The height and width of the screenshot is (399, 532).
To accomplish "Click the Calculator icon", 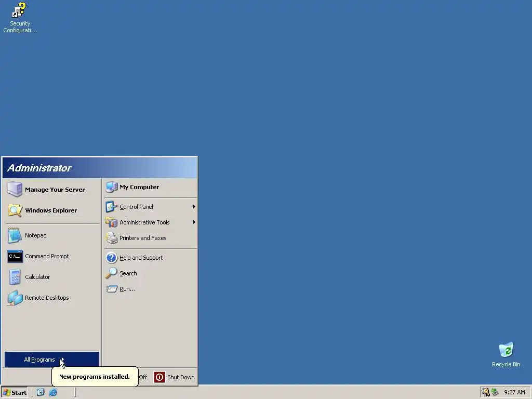I will coord(15,277).
